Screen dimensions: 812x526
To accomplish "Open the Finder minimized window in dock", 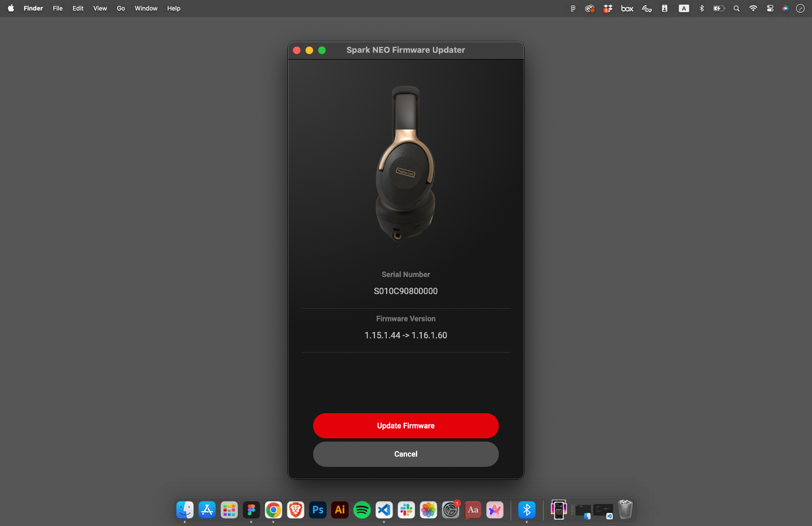I will 582,511.
